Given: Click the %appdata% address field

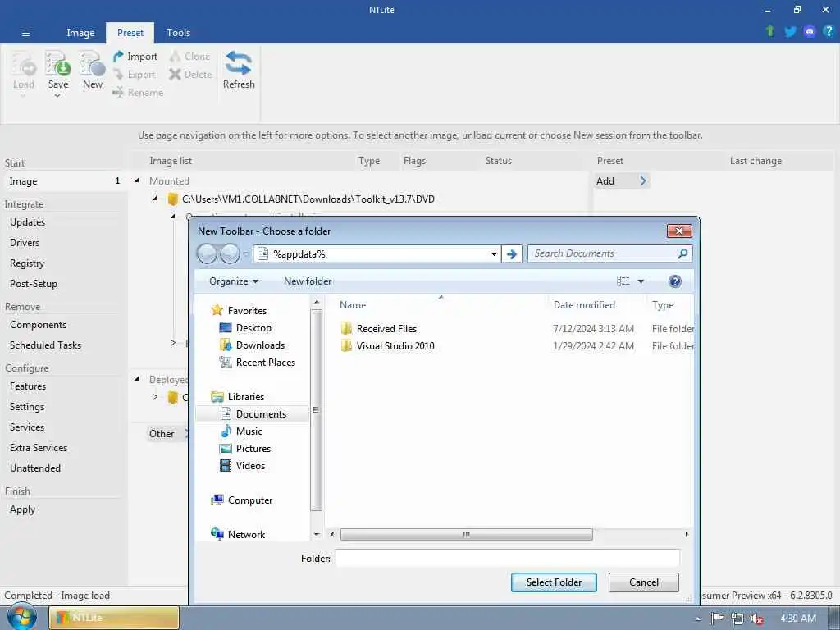Looking at the screenshot, I should tap(379, 254).
